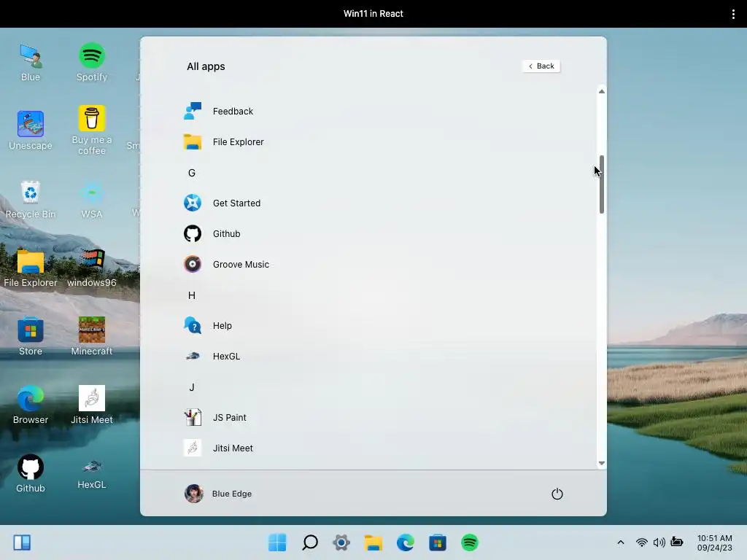Open the Help app icon

tap(193, 326)
